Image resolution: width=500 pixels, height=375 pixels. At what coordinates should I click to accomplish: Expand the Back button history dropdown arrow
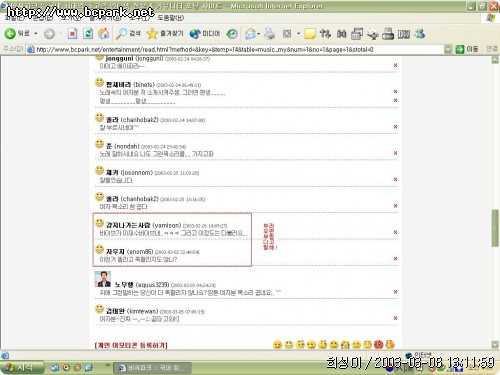[x=36, y=34]
